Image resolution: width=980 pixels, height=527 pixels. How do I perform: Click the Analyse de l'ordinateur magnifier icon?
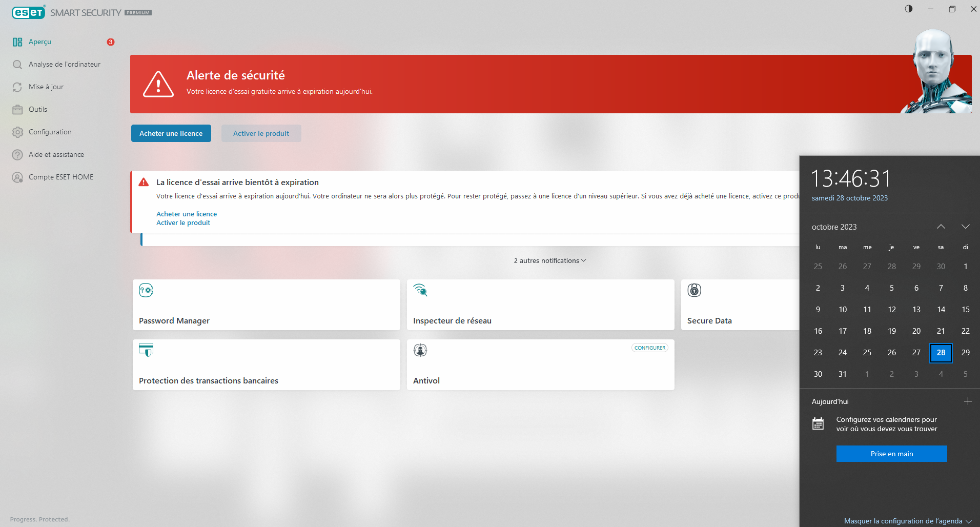pos(17,65)
